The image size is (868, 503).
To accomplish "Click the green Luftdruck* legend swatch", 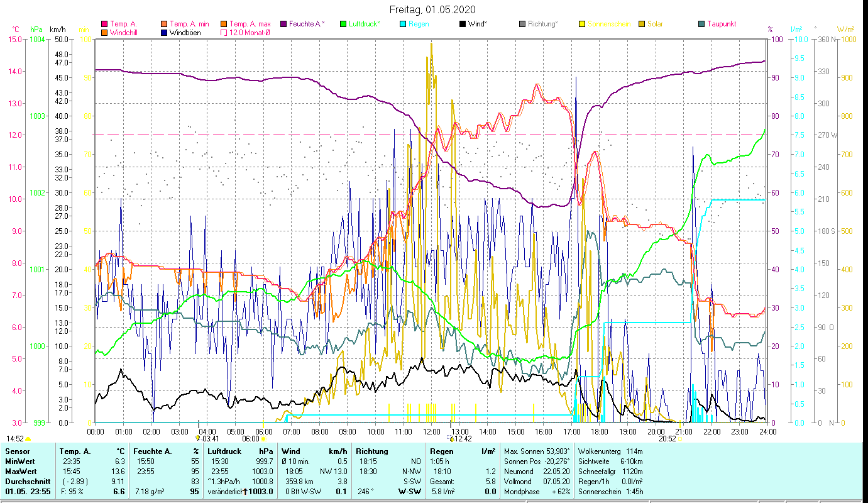I will tap(343, 24).
